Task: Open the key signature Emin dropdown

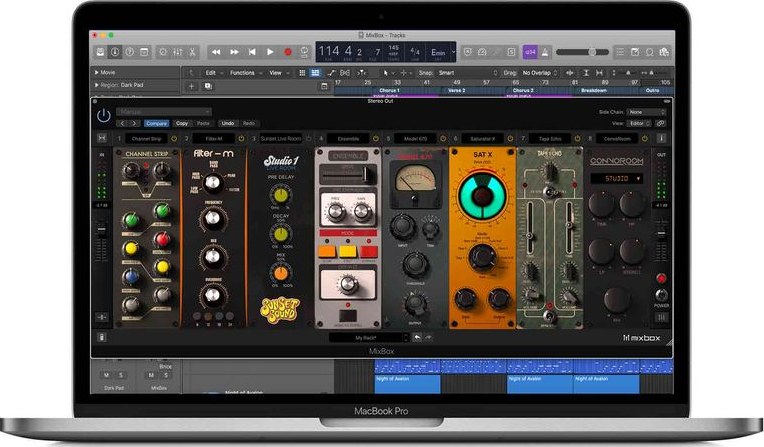Action: click(442, 52)
